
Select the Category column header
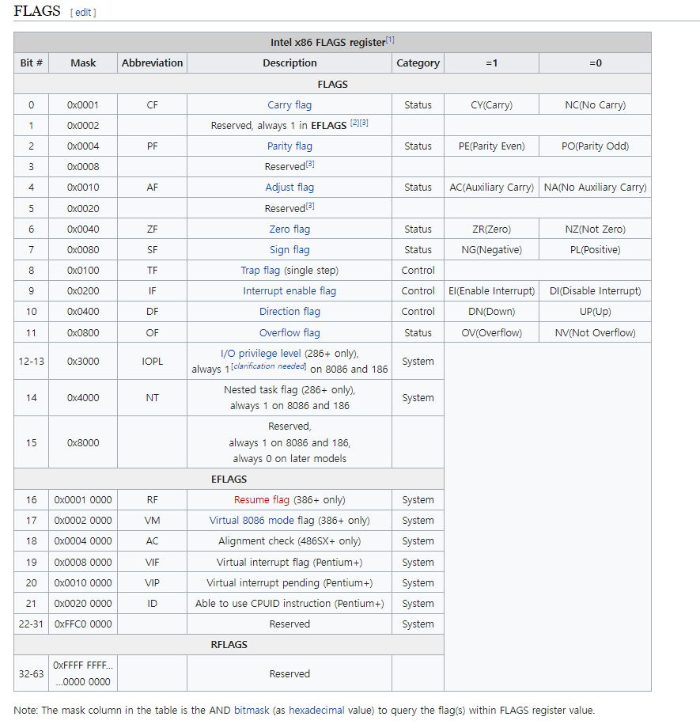pyautogui.click(x=418, y=63)
